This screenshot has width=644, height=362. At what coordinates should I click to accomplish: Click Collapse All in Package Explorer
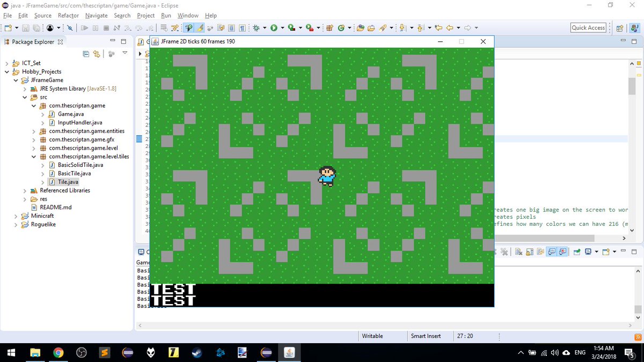pyautogui.click(x=86, y=54)
